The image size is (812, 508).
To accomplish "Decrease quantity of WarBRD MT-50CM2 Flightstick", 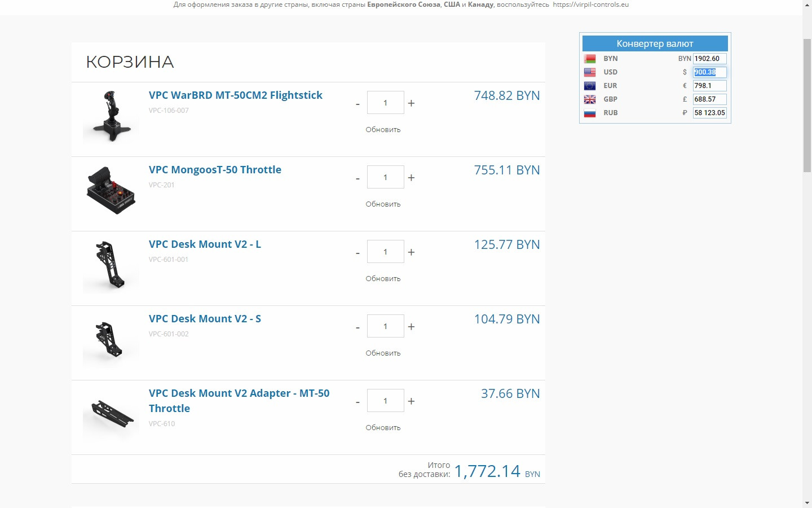I will (x=358, y=104).
